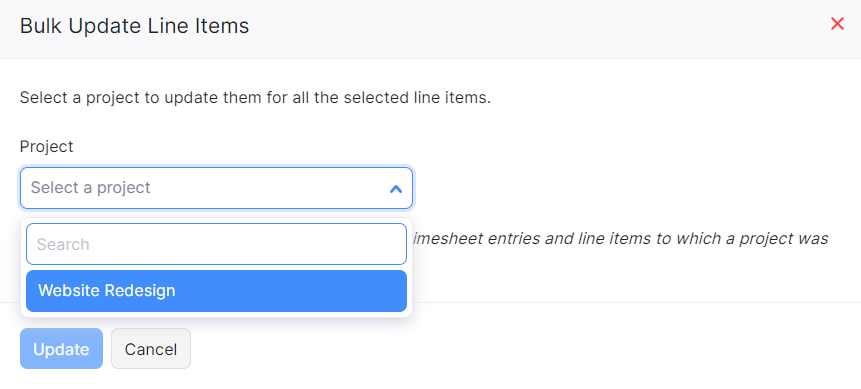This screenshot has height=389, width=861.
Task: Click the Project field label
Action: (x=47, y=147)
